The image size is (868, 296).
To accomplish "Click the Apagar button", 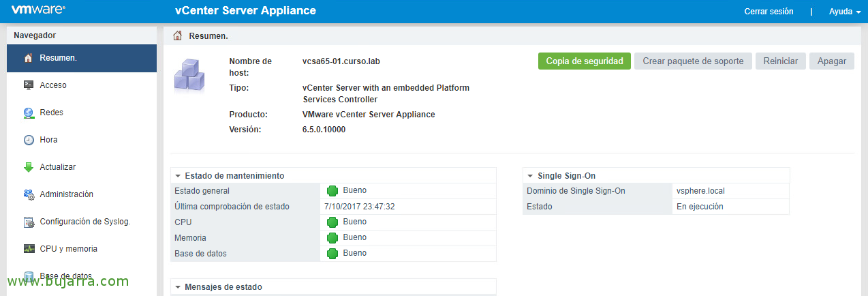I will pos(832,61).
